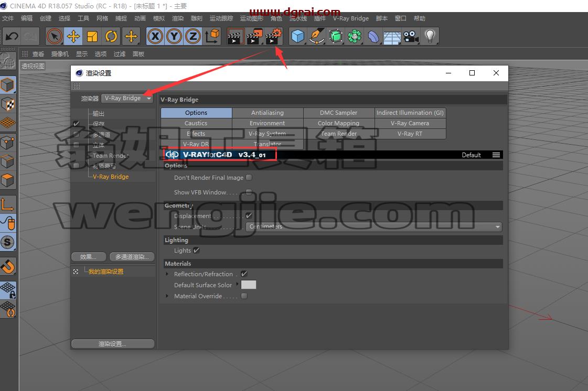Switch to the V-Ray RT tab
Viewport: 588px width, 391px height.
click(x=410, y=134)
